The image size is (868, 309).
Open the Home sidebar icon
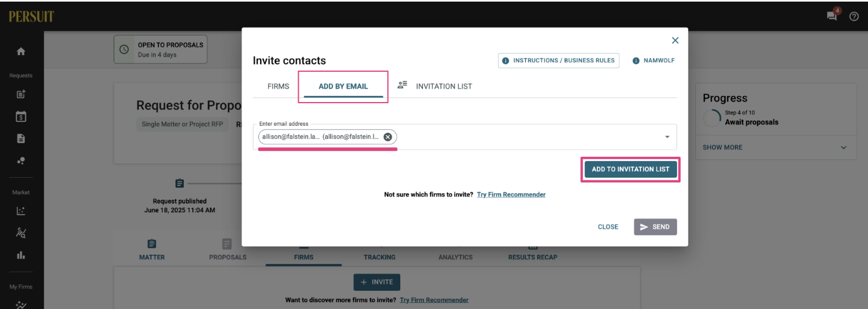coord(21,51)
